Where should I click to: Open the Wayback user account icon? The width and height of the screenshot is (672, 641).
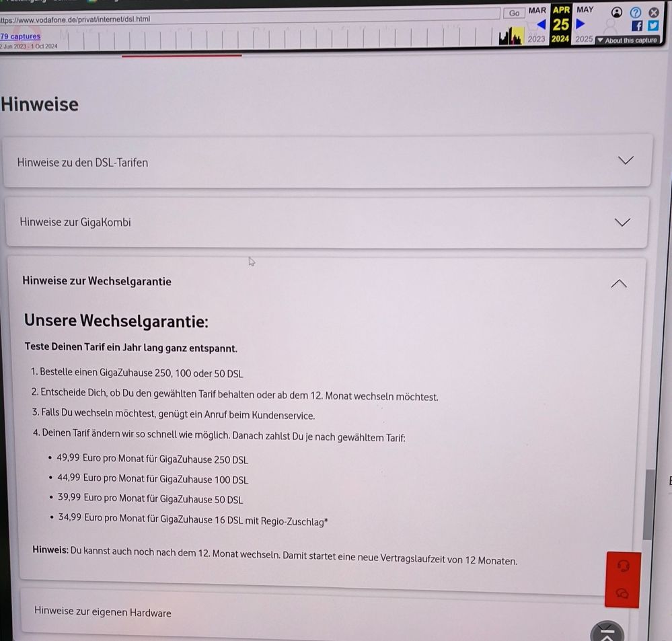[617, 12]
